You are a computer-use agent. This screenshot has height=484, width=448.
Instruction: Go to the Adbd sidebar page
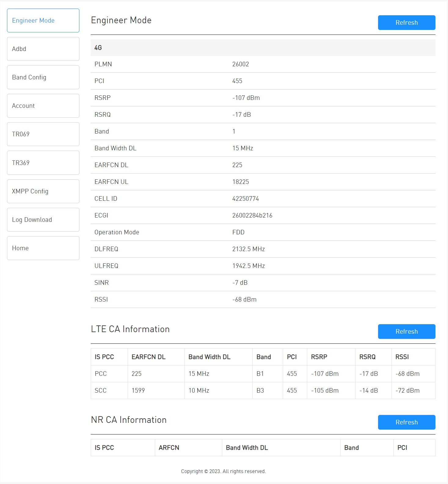pyautogui.click(x=43, y=49)
